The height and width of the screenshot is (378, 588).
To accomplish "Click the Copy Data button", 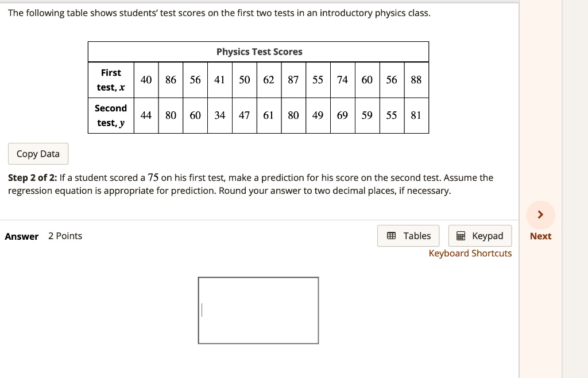I will pos(38,154).
